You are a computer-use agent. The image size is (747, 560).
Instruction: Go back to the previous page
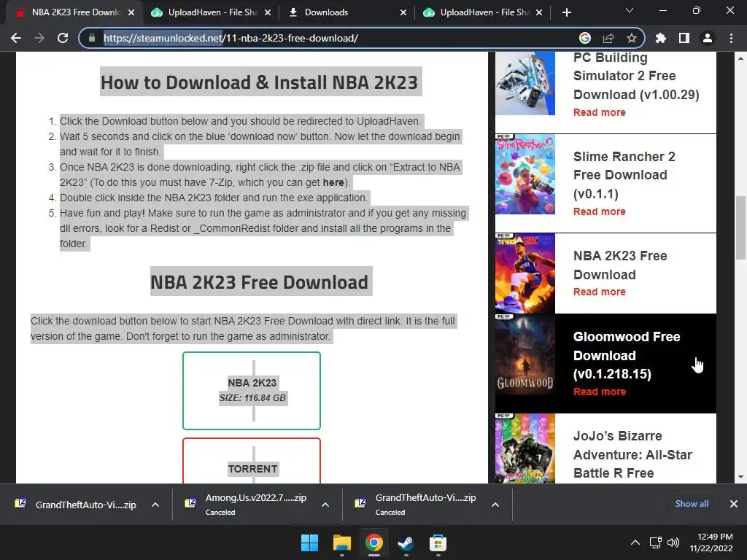tap(16, 38)
